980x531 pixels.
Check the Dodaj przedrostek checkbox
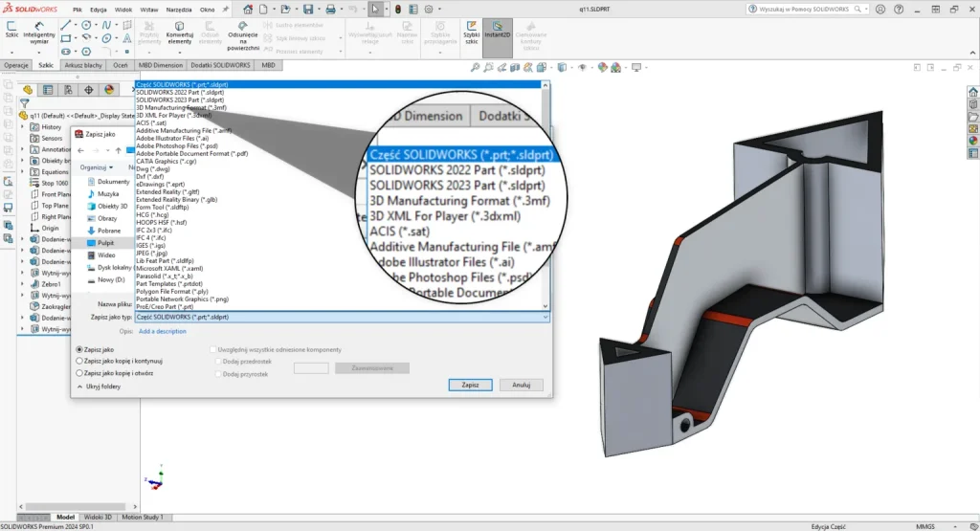(x=218, y=362)
